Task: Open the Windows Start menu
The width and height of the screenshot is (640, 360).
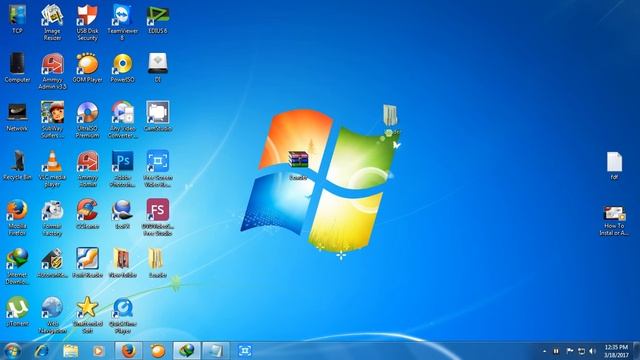Action: [11, 351]
